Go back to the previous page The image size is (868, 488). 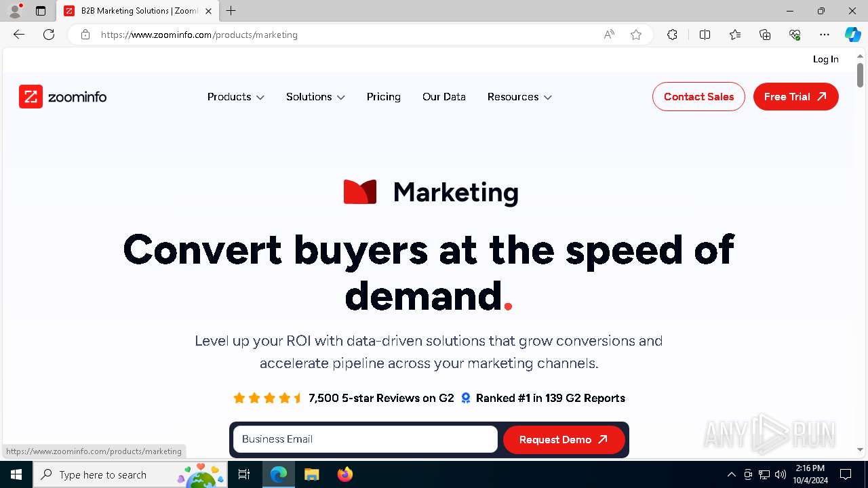click(x=19, y=35)
